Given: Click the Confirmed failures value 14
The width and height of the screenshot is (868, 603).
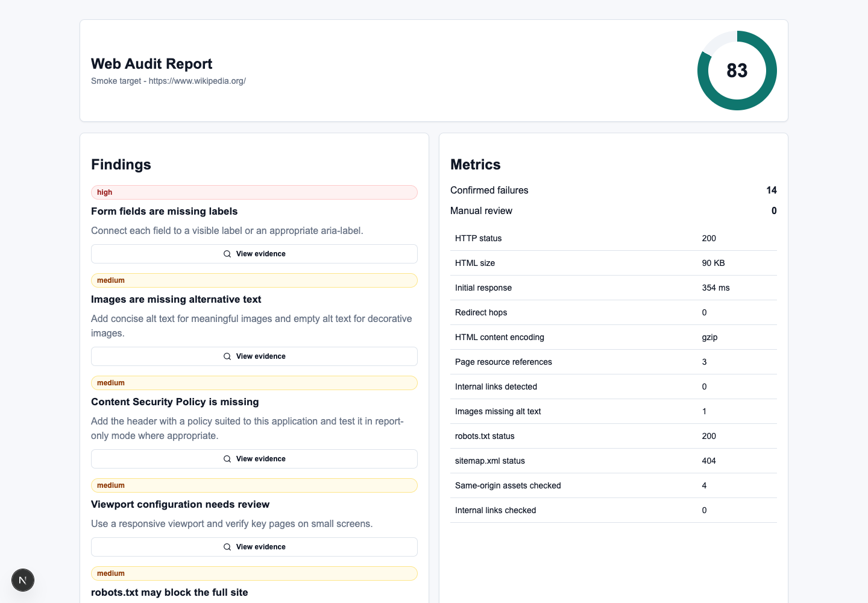Looking at the screenshot, I should [772, 190].
